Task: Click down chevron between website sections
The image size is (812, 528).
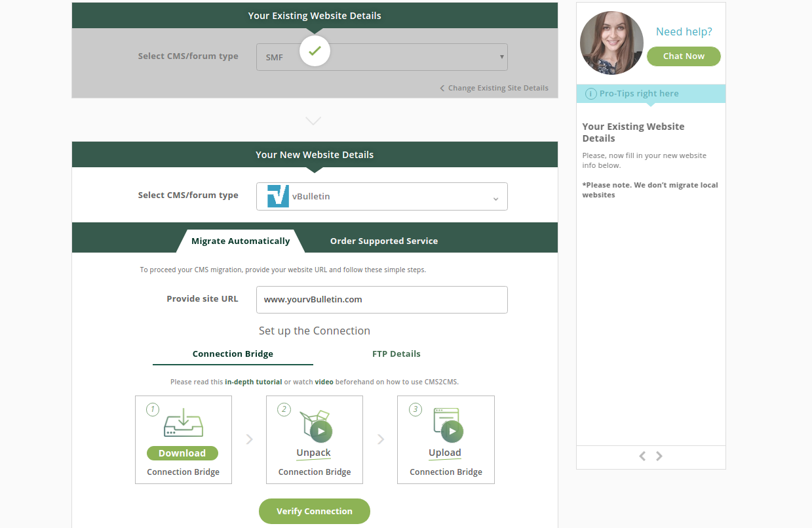Action: coord(313,121)
